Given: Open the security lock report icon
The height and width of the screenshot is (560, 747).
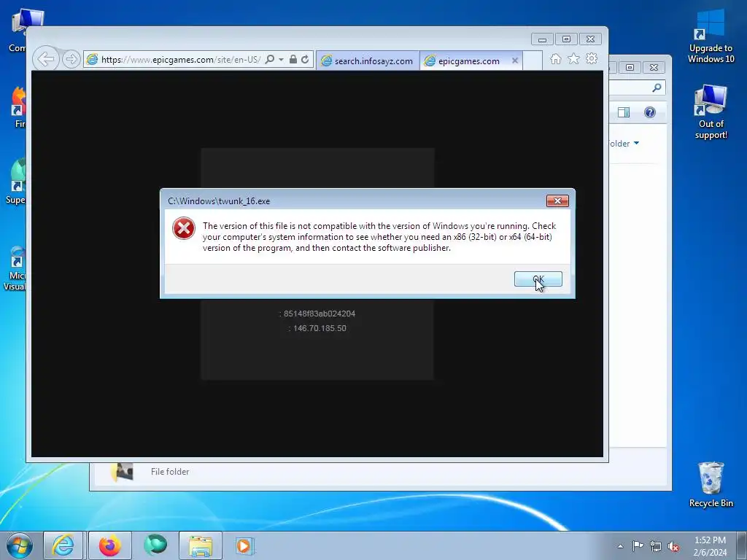Looking at the screenshot, I should point(293,59).
